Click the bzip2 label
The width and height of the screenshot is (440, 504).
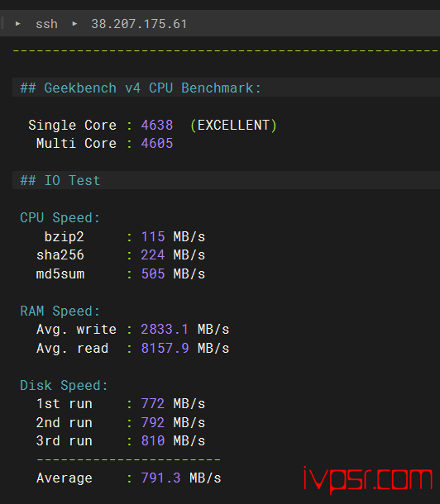65,237
